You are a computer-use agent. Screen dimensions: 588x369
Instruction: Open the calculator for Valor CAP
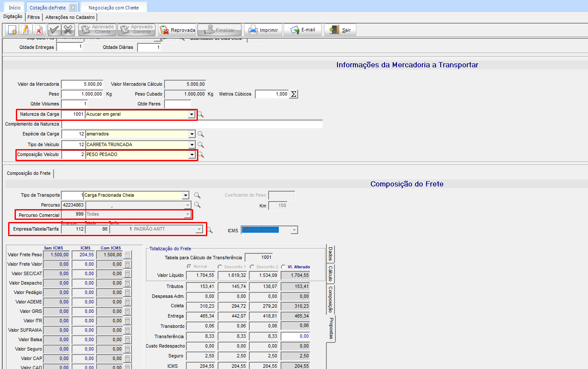click(x=127, y=359)
